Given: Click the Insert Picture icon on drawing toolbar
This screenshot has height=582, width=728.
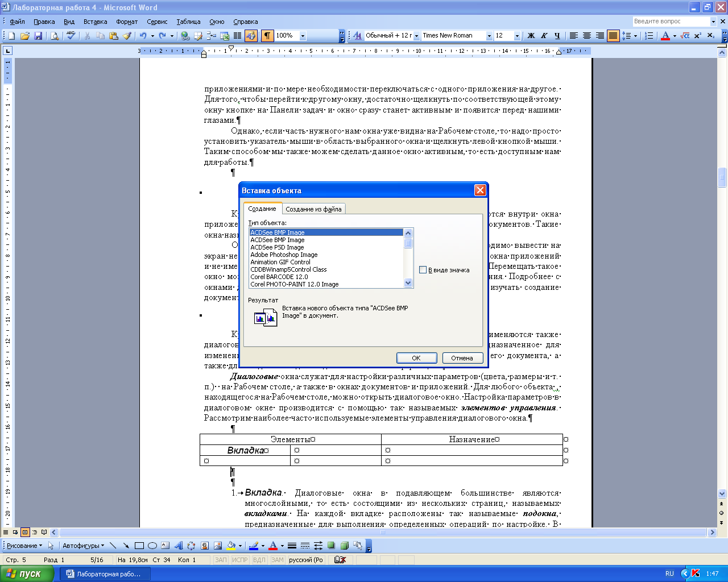Looking at the screenshot, I should pyautogui.click(x=218, y=546).
